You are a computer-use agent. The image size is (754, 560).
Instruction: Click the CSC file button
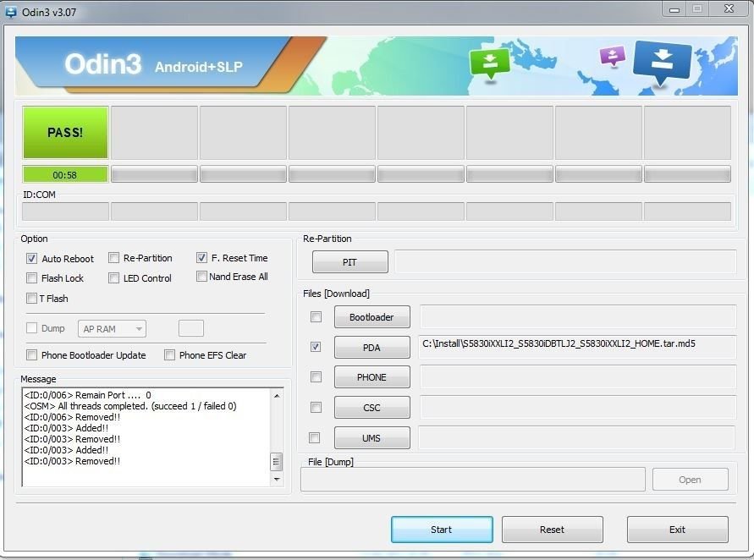click(x=372, y=407)
